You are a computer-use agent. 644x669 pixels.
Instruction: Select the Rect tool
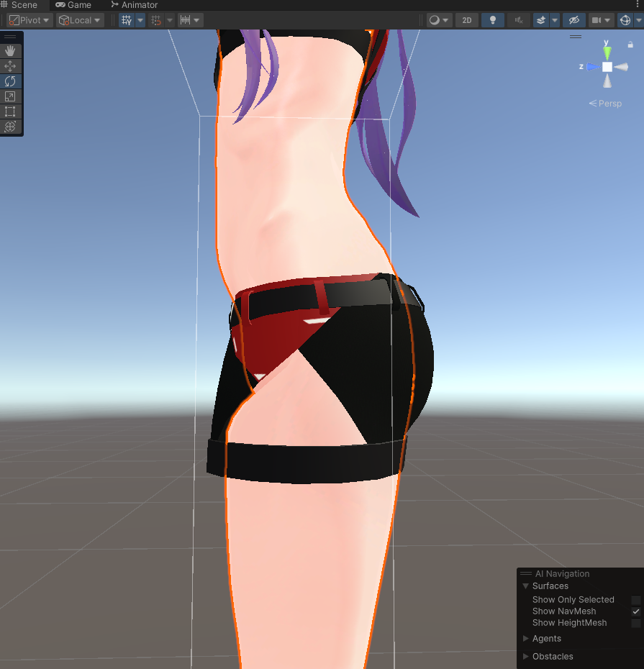10,111
